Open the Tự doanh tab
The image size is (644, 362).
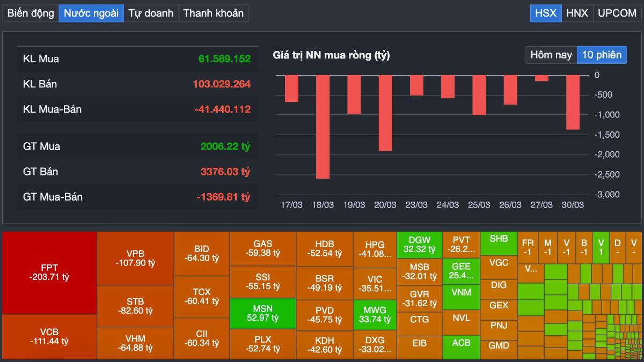[151, 13]
